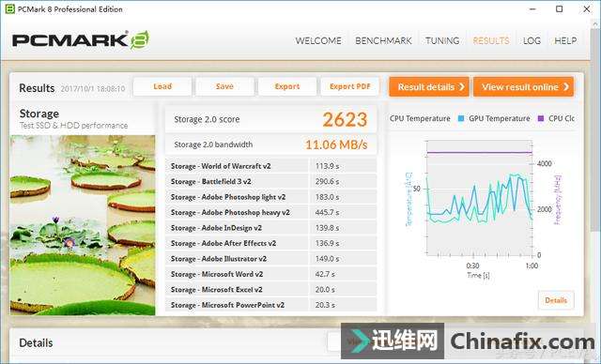Click the chart Details button
The height and width of the screenshot is (364, 601).
(x=556, y=300)
